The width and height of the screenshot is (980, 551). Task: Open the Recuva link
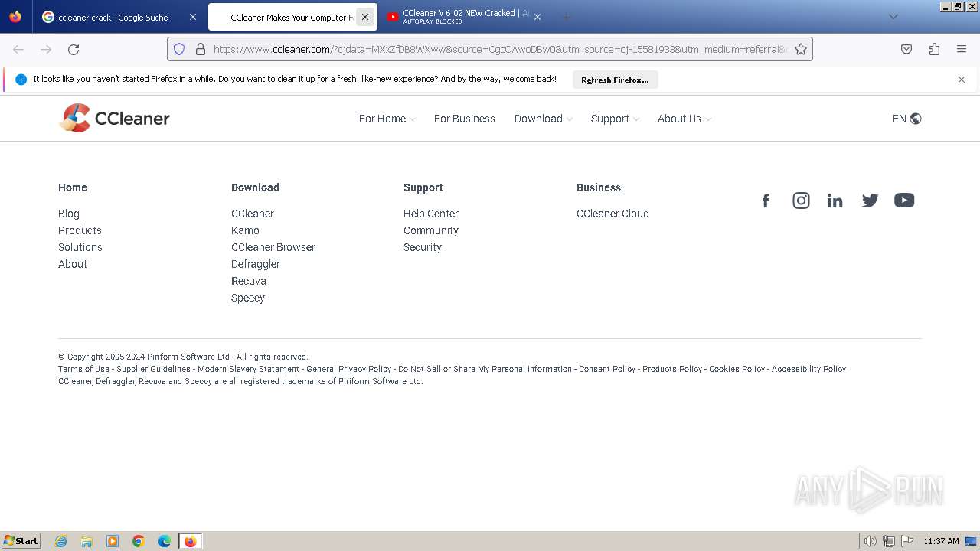click(x=249, y=281)
